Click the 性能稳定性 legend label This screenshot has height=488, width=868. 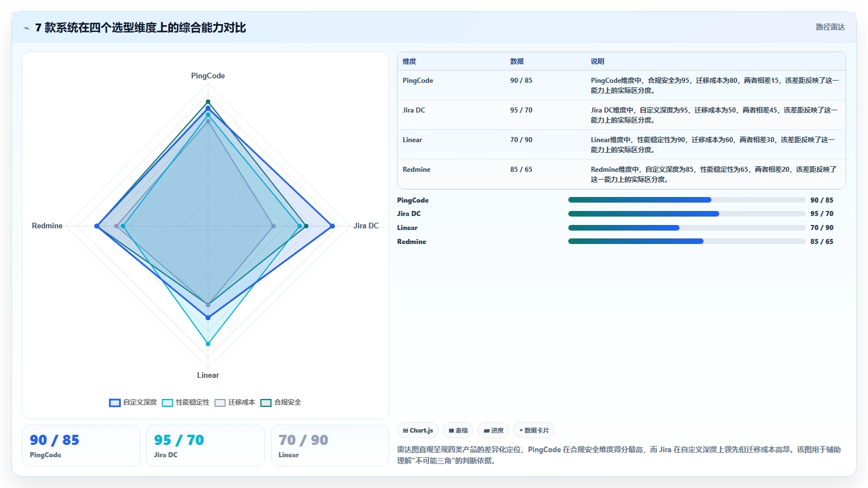[x=192, y=402]
